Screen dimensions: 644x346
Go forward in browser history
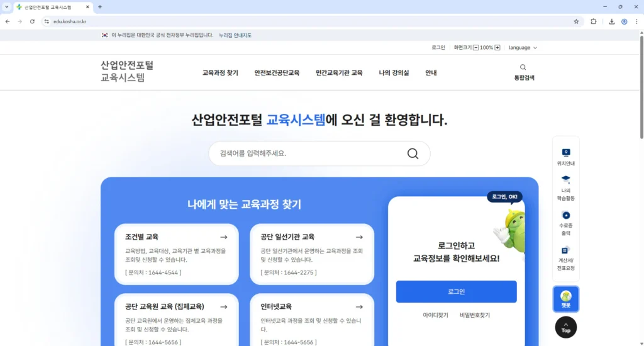(x=19, y=21)
